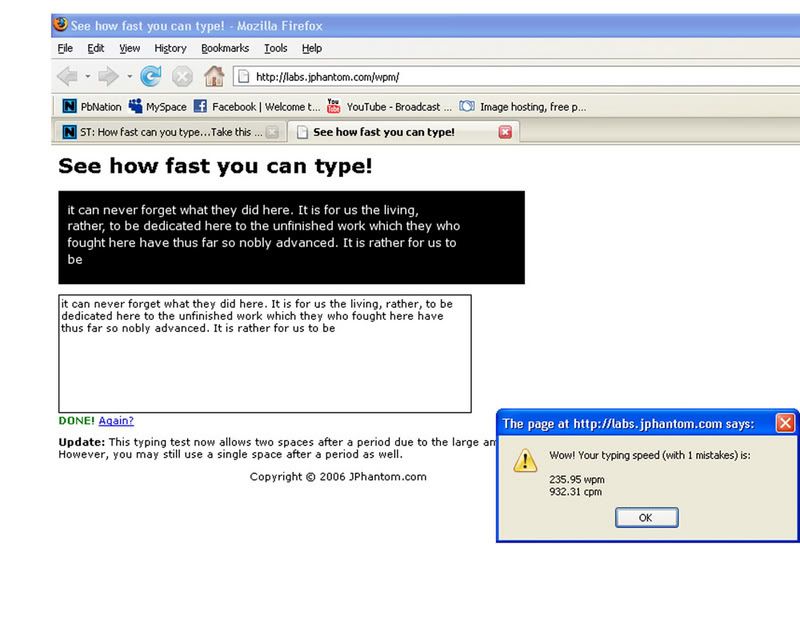Screen dimensions: 800x640
Task: Open the Image hosting bookmark
Action: click(523, 107)
